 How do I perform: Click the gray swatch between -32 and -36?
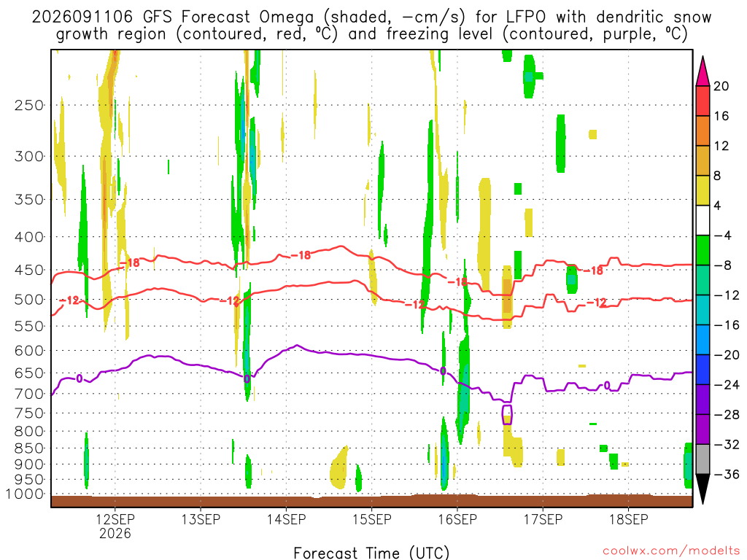point(703,459)
